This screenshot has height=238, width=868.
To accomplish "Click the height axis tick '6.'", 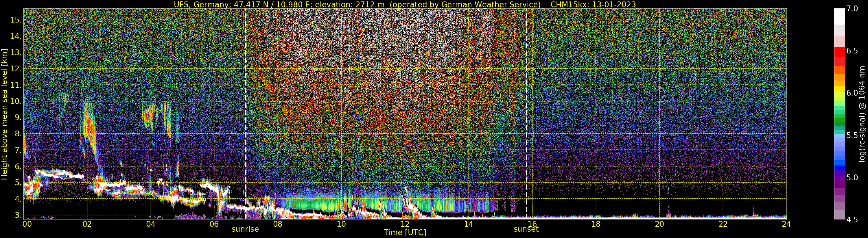I will (18, 166).
